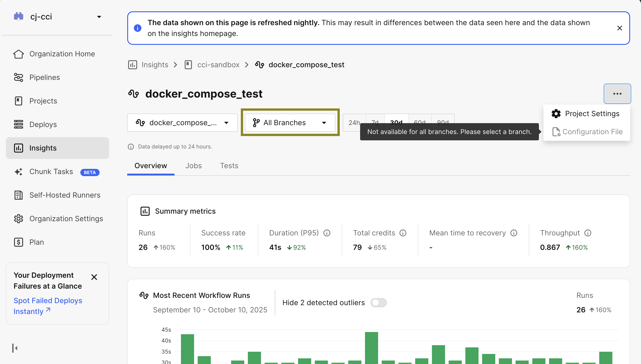Viewport: 641px width, 364px height.
Task: Click the Total credits info icon
Action: pos(403,233)
